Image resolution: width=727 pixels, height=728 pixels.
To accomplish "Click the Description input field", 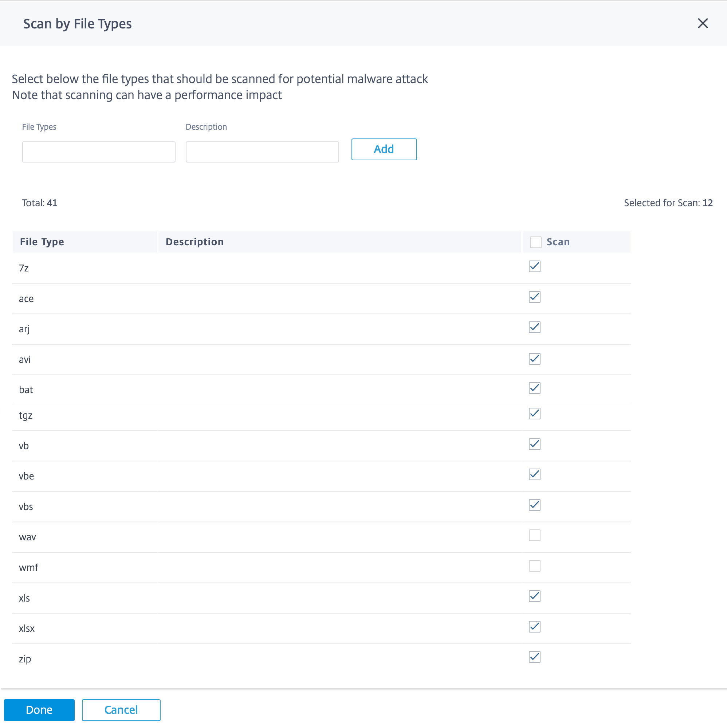I will click(x=262, y=150).
